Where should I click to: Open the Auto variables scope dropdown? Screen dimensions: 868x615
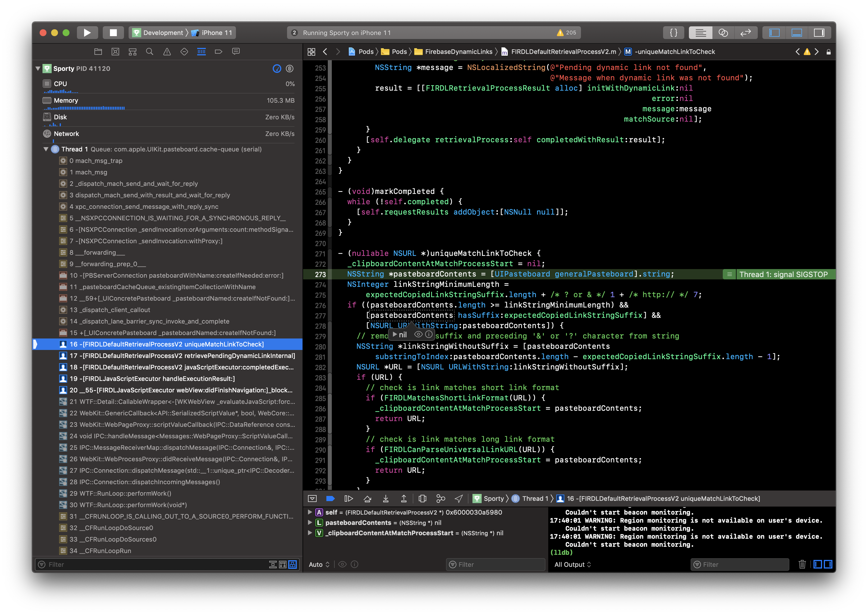tap(319, 564)
